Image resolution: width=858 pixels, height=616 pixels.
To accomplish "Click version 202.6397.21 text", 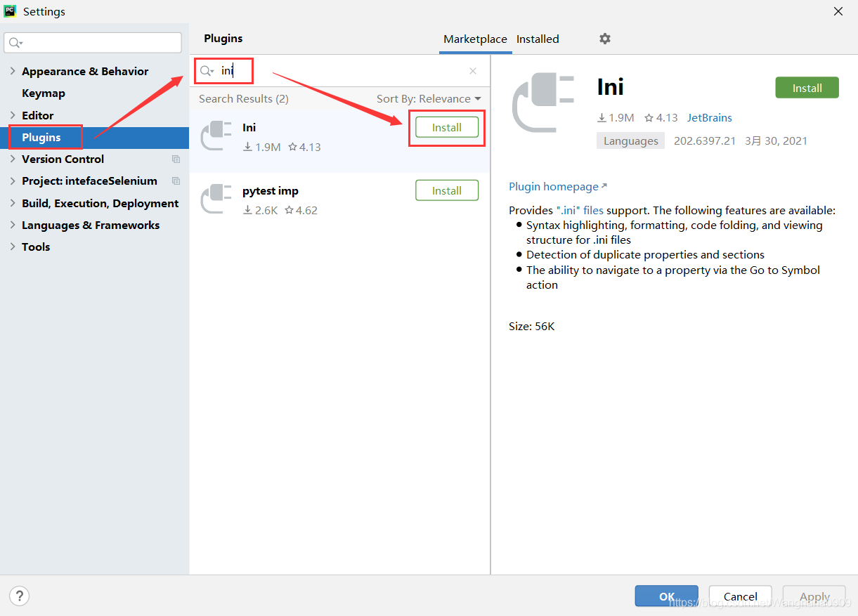I will (x=705, y=141).
